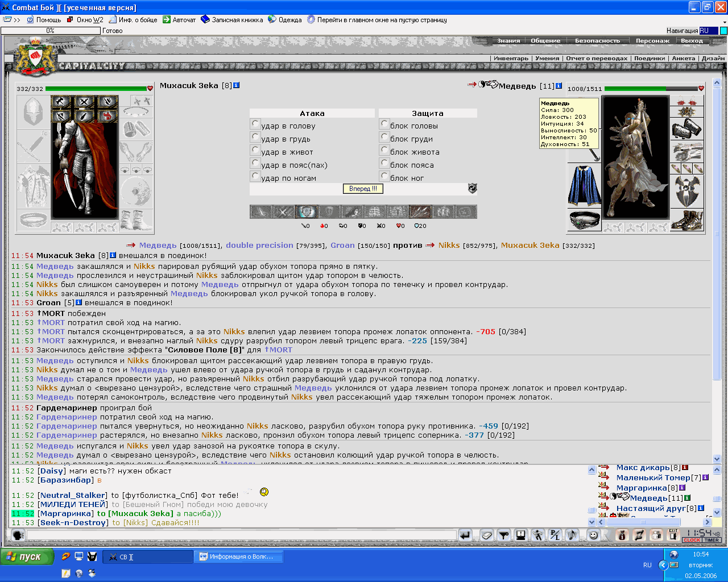Click the speech bubble icon left of chat input
The height and width of the screenshot is (582, 728).
tap(18, 535)
